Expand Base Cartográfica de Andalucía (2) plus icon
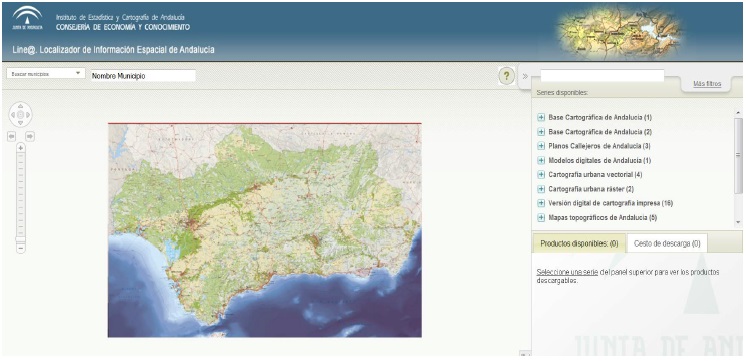This screenshot has height=361, width=746. tap(541, 132)
